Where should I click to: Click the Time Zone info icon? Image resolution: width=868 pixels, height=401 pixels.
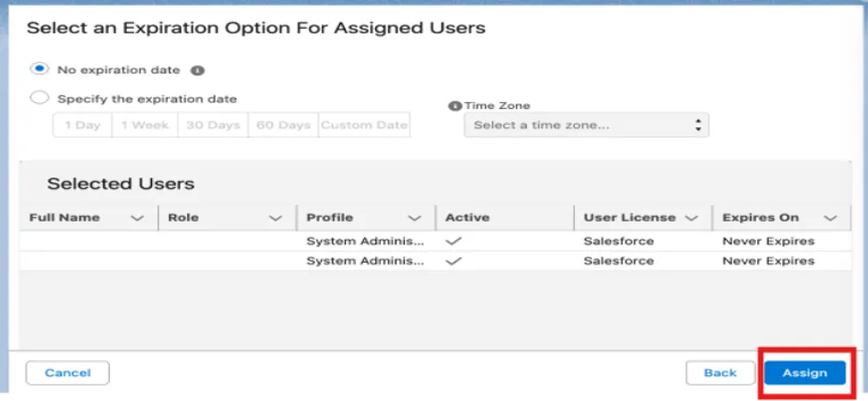(455, 105)
